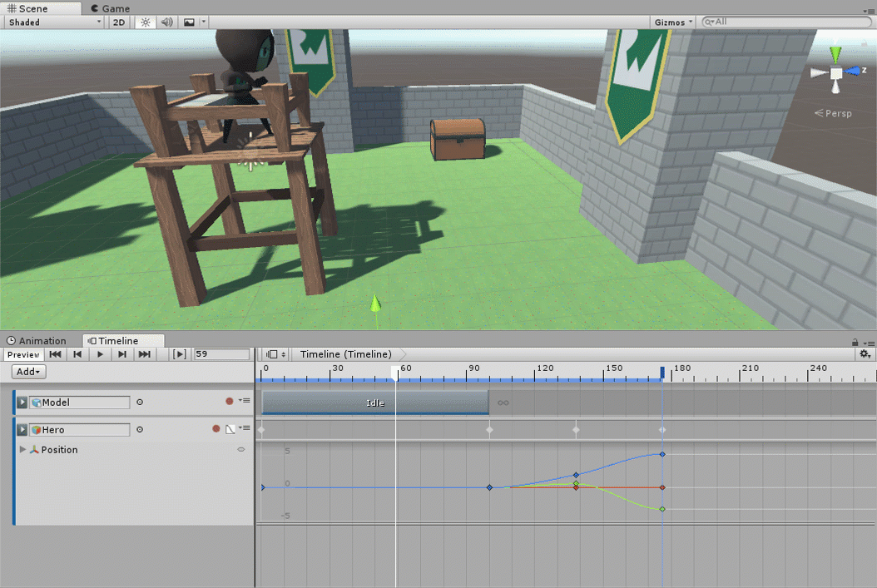The width and height of the screenshot is (877, 588).
Task: Open the Model object picker circle
Action: pos(140,403)
